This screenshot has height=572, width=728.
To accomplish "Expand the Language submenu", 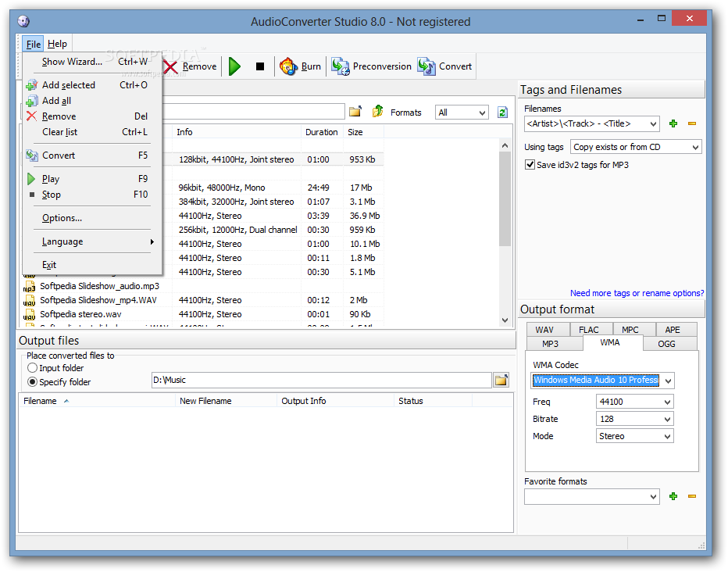I will click(x=92, y=241).
